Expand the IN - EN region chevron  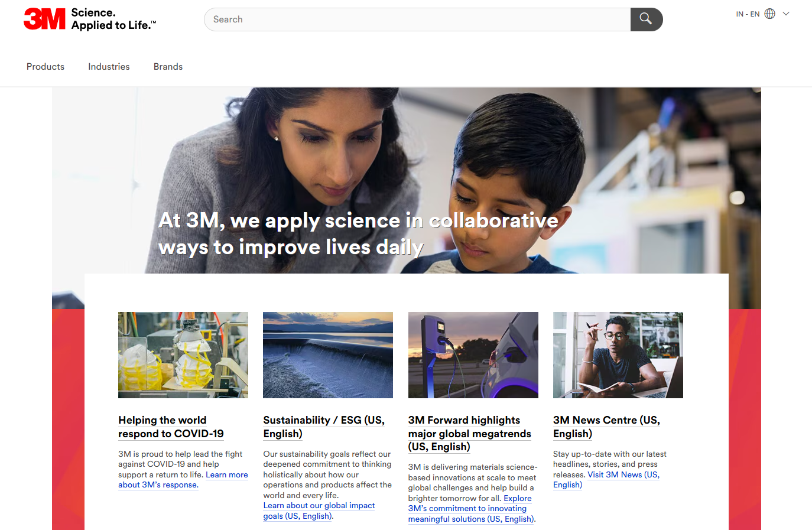pyautogui.click(x=786, y=14)
